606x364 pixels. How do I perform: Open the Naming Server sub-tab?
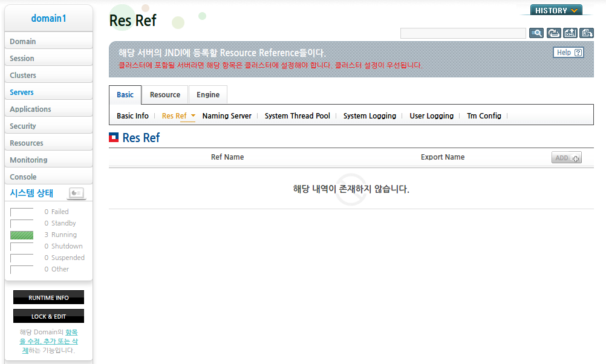pyautogui.click(x=227, y=116)
